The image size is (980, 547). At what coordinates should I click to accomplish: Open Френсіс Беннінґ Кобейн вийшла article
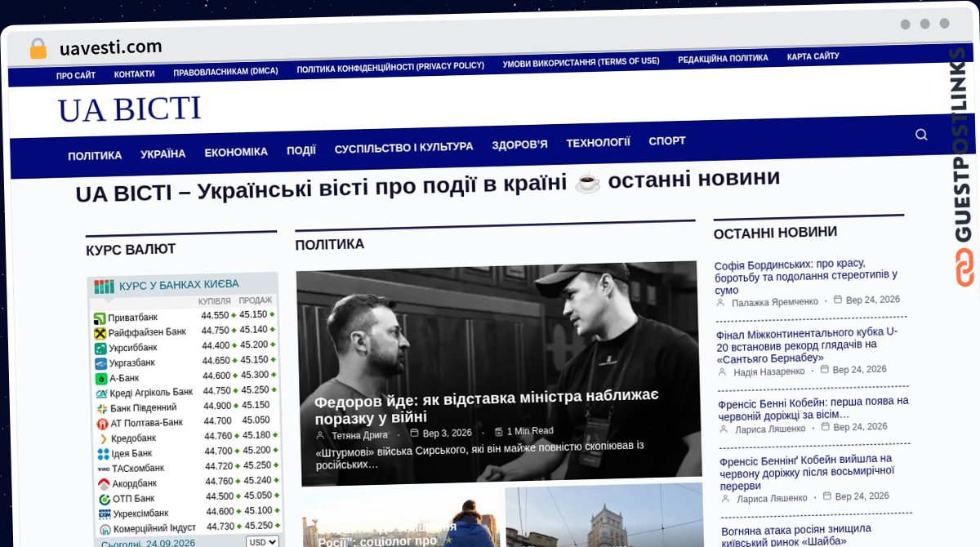pos(806,473)
